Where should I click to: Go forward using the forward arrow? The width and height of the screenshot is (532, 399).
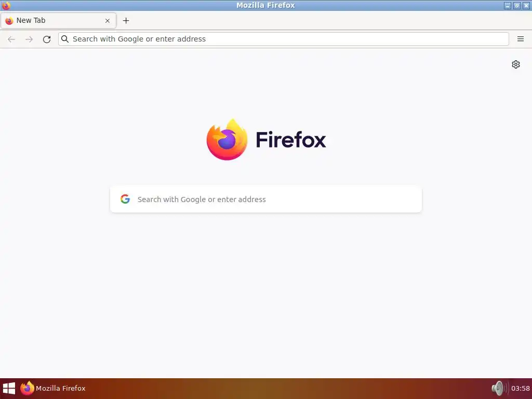click(29, 39)
